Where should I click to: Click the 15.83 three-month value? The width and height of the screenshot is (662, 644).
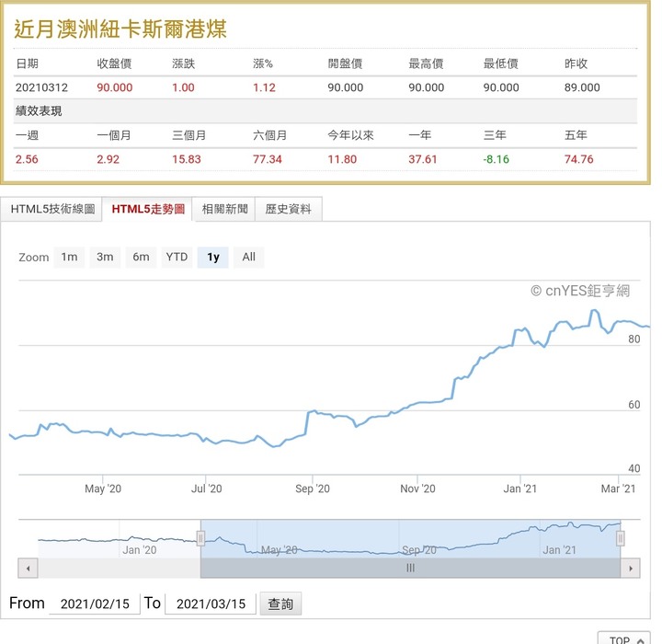pos(186,160)
